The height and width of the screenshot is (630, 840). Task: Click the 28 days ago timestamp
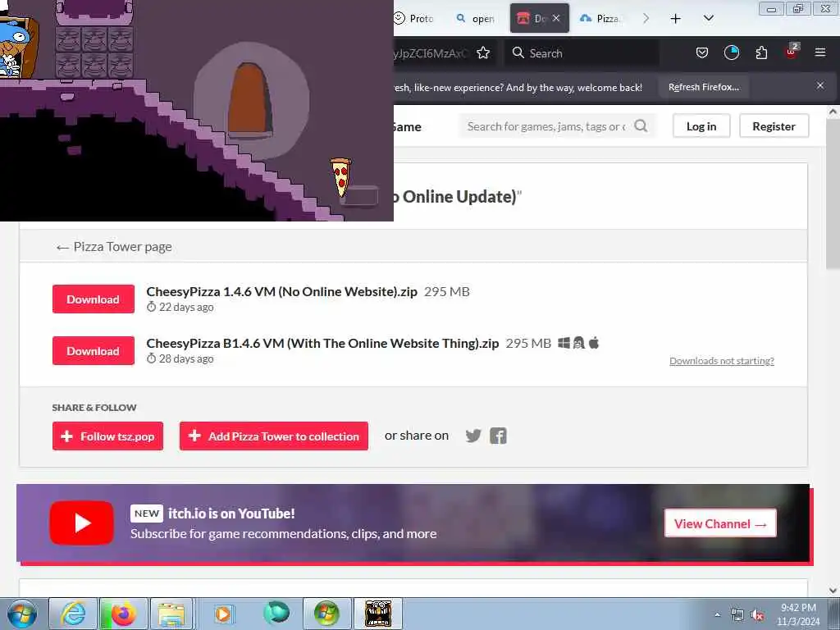click(186, 359)
